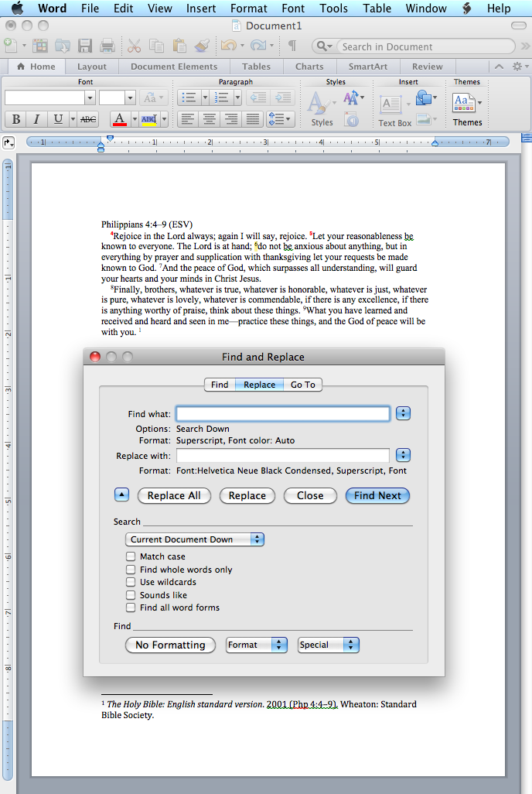Open highlight color dropdown arrow

pyautogui.click(x=165, y=119)
